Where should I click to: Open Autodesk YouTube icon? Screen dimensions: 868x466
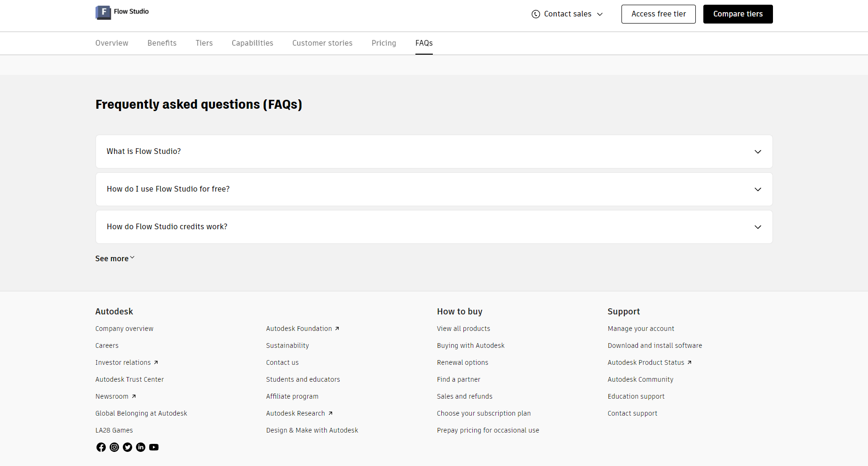click(x=154, y=447)
